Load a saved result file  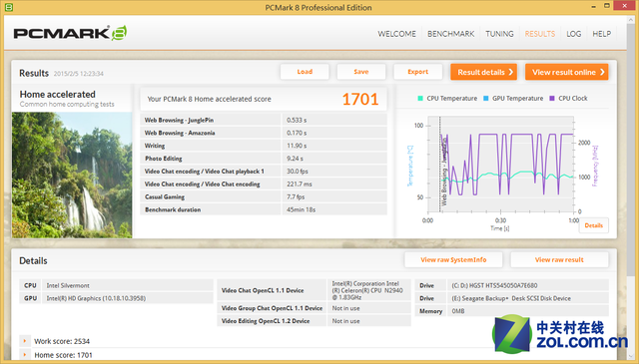click(305, 72)
